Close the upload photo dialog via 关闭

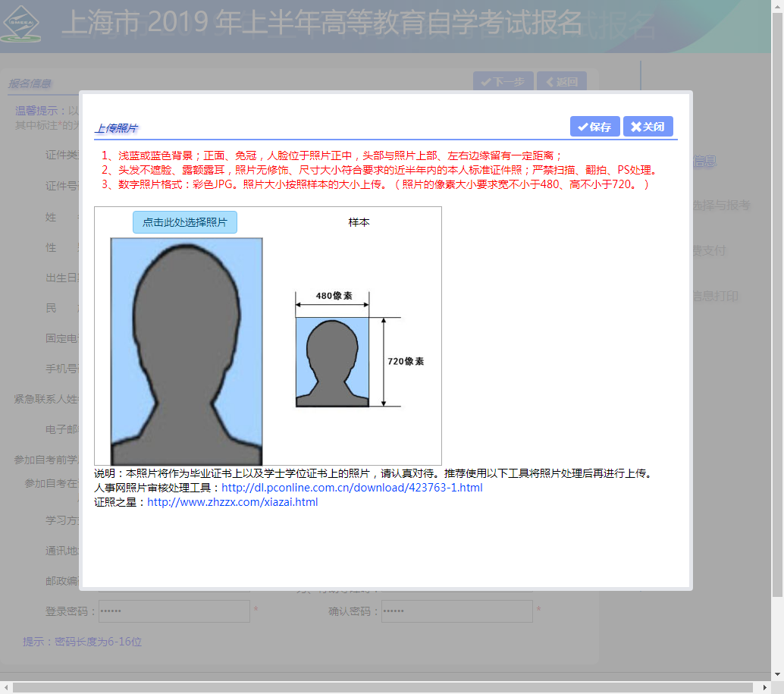(648, 127)
